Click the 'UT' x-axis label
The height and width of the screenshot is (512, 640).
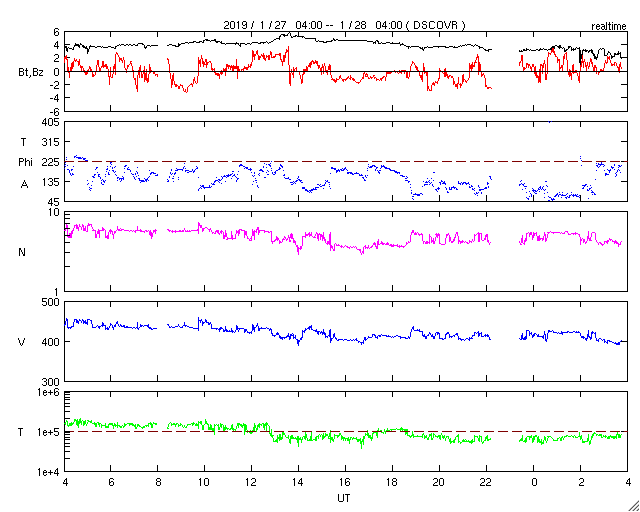coord(344,498)
